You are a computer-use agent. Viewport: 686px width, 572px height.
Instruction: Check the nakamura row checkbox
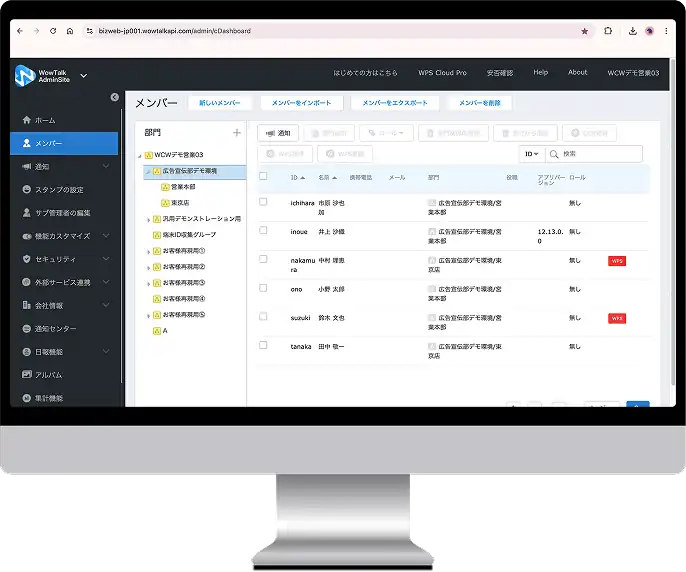click(263, 259)
